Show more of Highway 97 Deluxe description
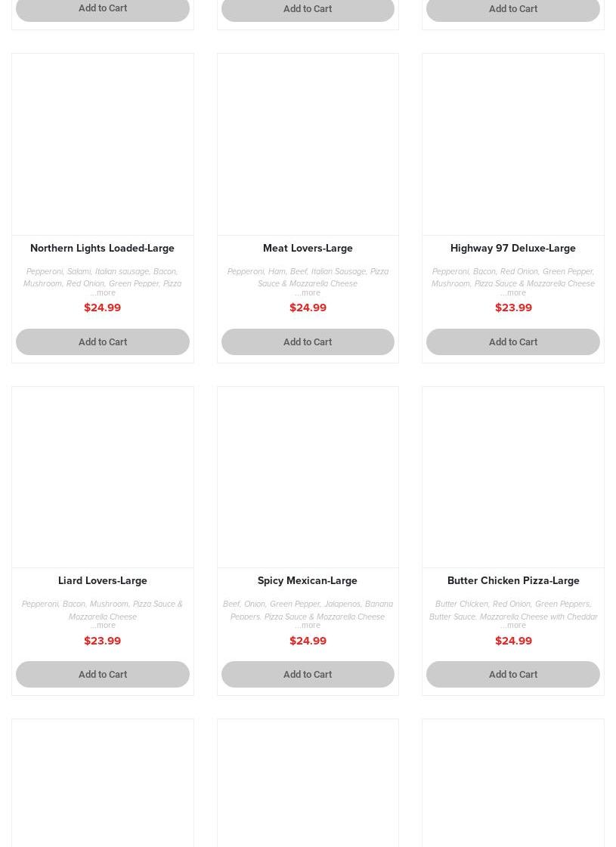 tap(512, 293)
